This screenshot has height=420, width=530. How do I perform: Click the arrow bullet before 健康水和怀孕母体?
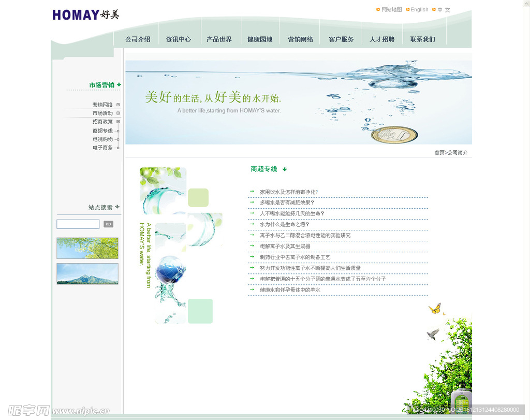(x=252, y=289)
